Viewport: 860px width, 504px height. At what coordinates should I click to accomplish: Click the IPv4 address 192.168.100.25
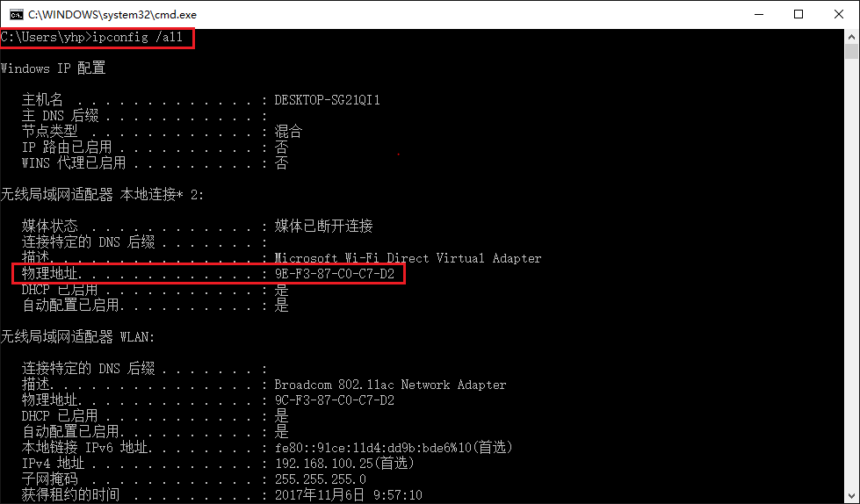[324, 464]
